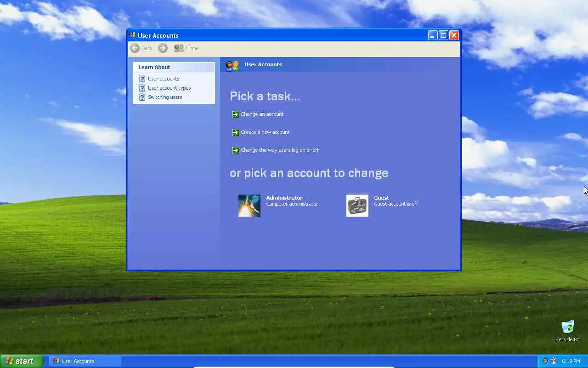
Task: Click the User Accounts header icon
Action: point(232,65)
